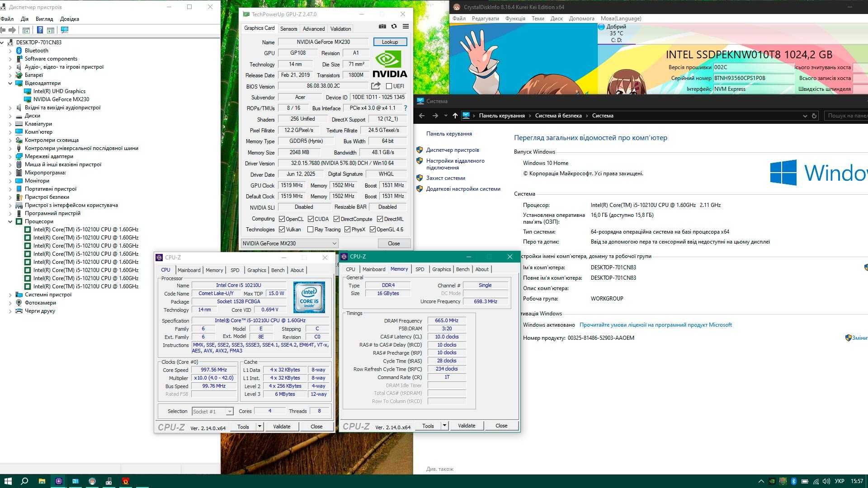
Task: Click the Lookup button in GPU-Z
Action: [x=390, y=42]
